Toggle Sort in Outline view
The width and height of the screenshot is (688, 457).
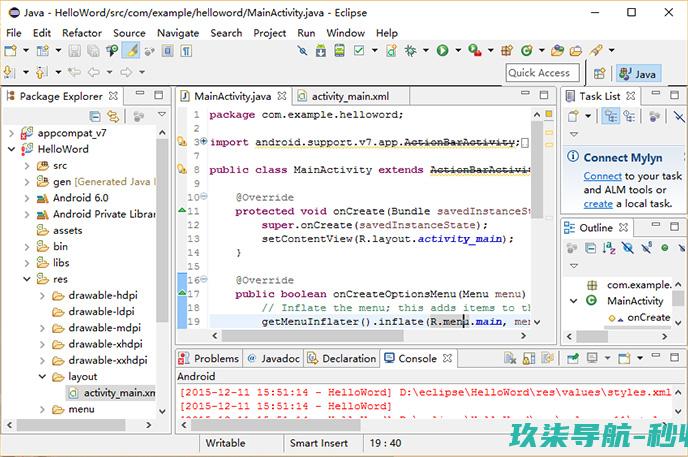(609, 248)
